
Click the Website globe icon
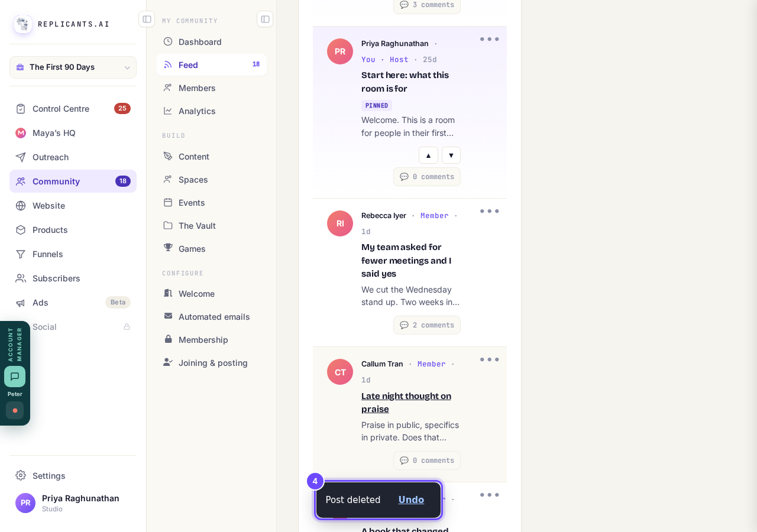pyautogui.click(x=21, y=206)
